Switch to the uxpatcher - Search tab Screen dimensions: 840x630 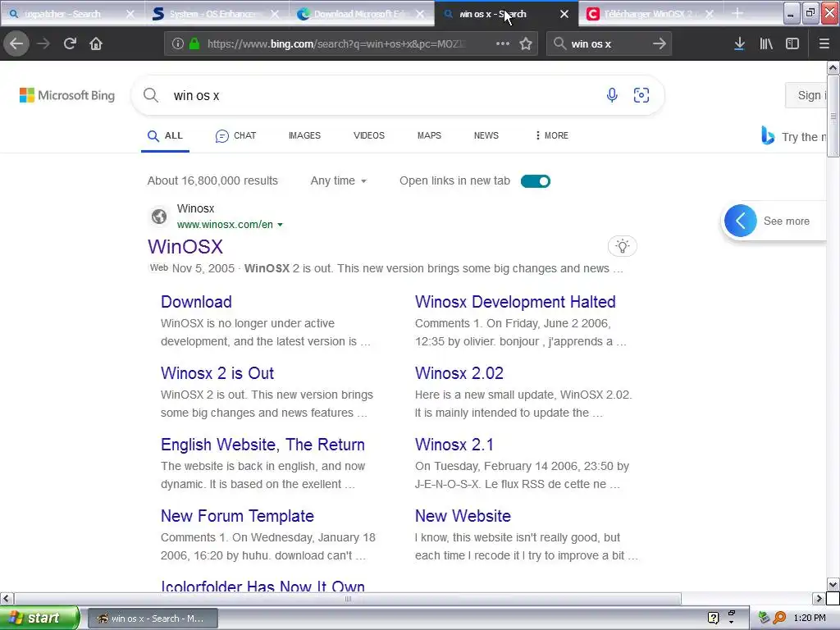click(62, 14)
